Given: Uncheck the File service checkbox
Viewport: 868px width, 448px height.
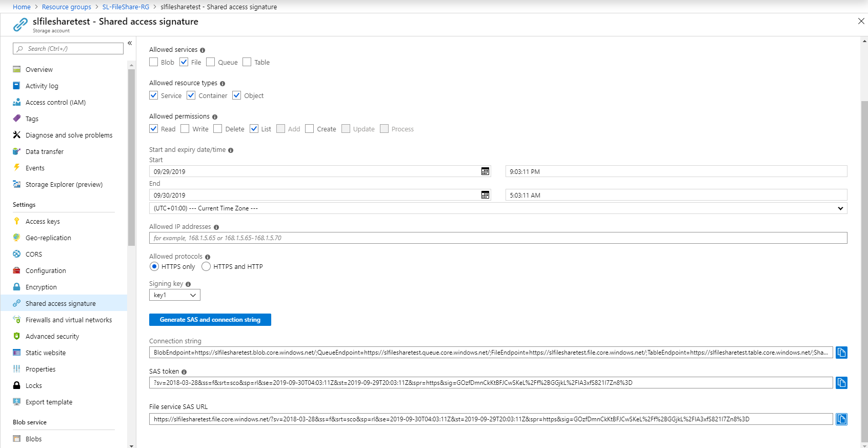Looking at the screenshot, I should point(184,62).
